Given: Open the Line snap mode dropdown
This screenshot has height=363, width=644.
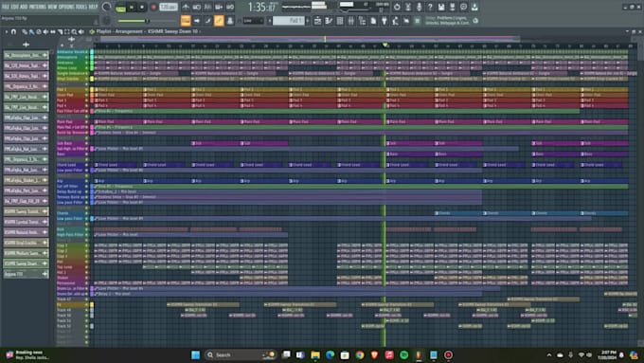Looking at the screenshot, I should point(253,21).
